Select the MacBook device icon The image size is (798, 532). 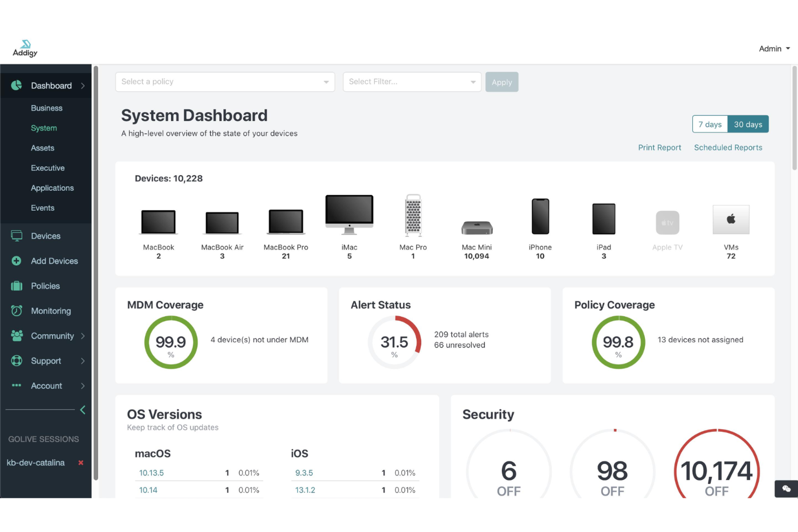click(x=159, y=222)
